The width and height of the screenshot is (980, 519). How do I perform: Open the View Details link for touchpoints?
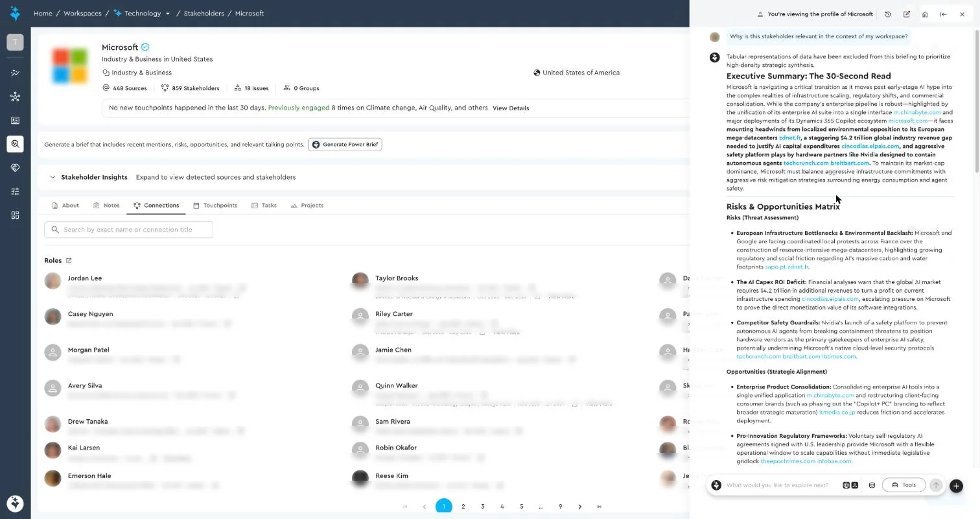point(511,108)
